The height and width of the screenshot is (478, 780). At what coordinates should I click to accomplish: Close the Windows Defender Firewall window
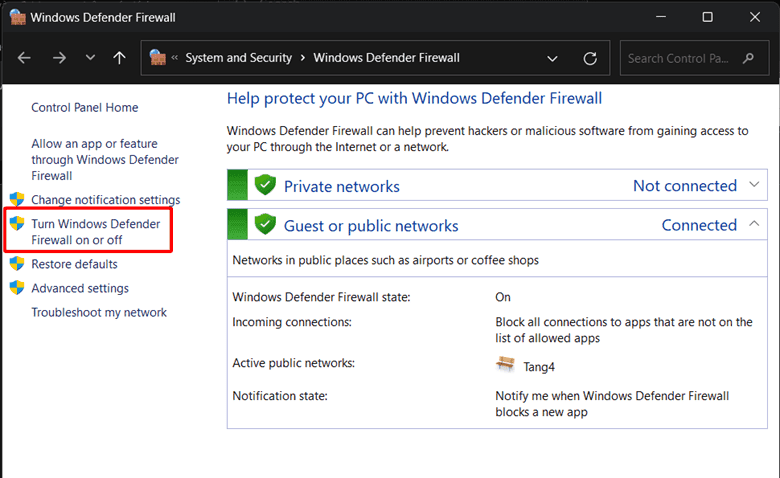coord(755,17)
